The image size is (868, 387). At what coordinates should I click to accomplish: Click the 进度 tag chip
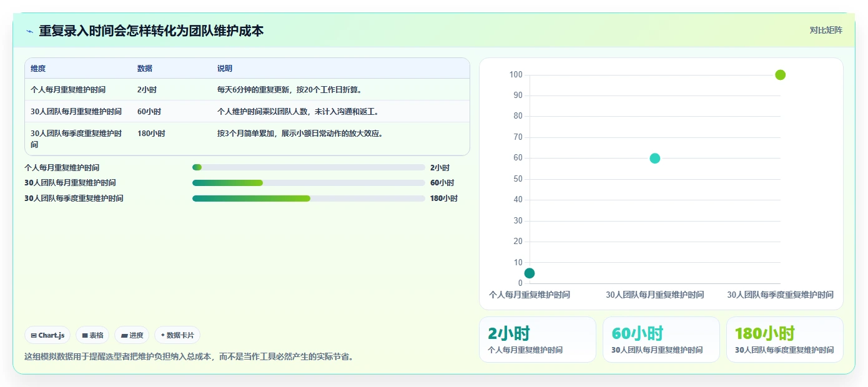point(132,335)
